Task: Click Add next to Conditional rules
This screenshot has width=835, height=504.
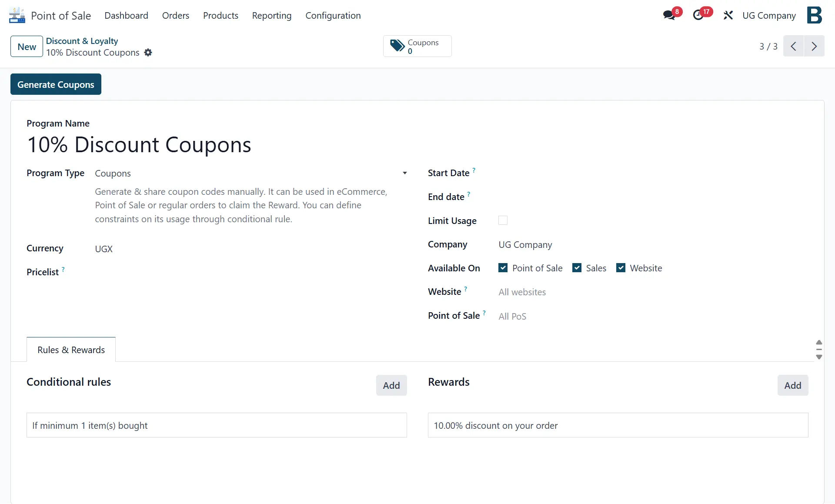Action: point(391,385)
